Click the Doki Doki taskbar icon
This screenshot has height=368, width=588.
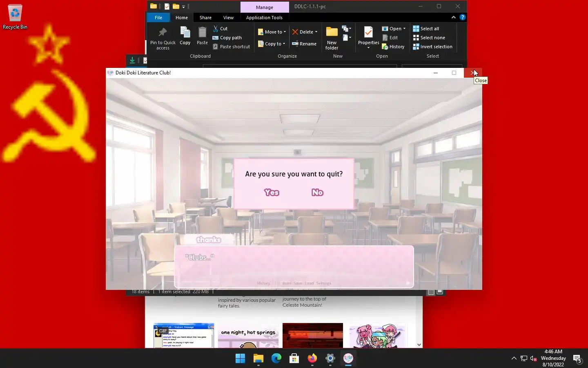[348, 359]
